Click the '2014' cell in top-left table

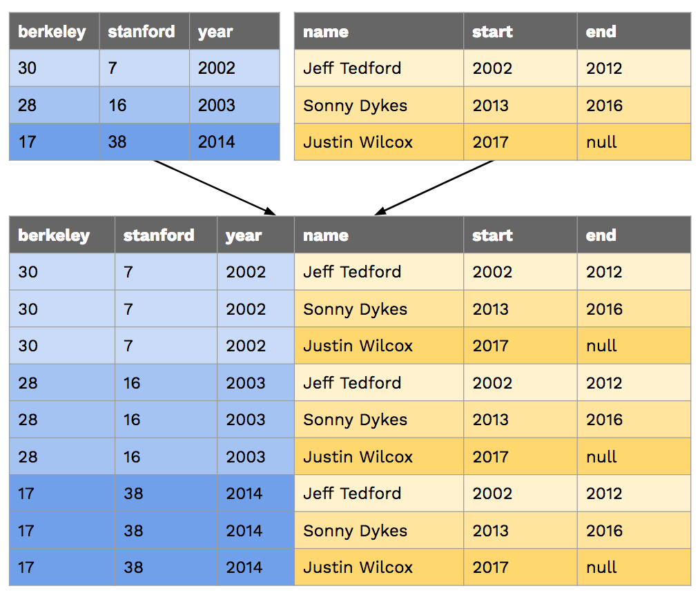[x=216, y=142]
